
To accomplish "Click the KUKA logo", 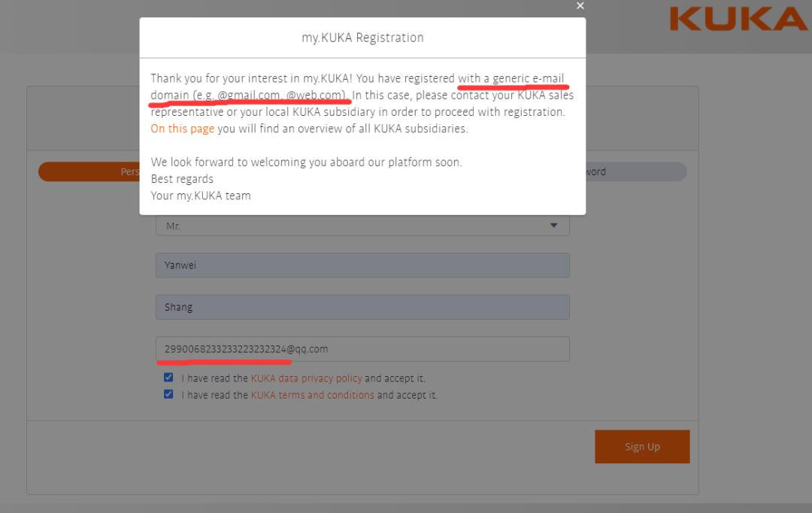I will click(x=738, y=19).
